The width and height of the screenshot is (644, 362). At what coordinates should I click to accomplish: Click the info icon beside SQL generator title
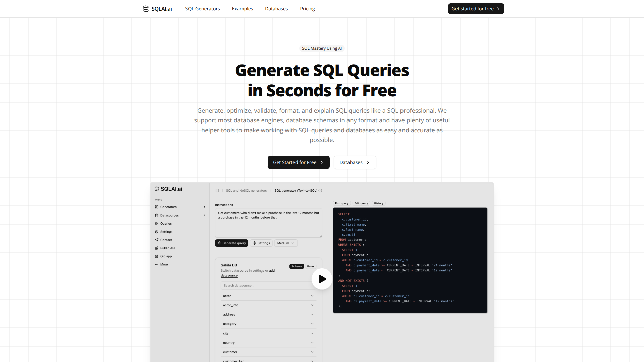[320, 191]
